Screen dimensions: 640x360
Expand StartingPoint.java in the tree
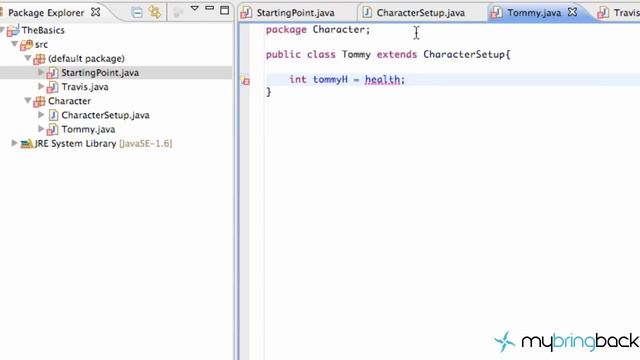41,72
